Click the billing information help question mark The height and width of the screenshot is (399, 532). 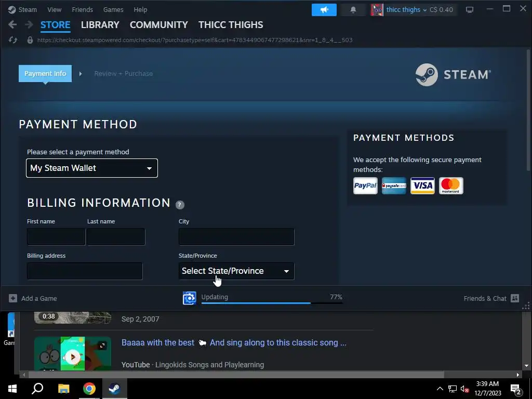point(180,205)
